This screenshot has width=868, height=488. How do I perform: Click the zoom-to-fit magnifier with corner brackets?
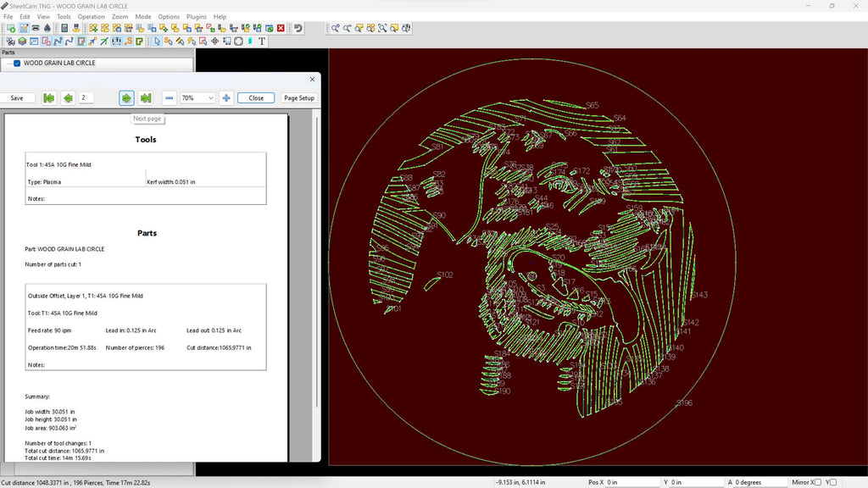point(382,28)
